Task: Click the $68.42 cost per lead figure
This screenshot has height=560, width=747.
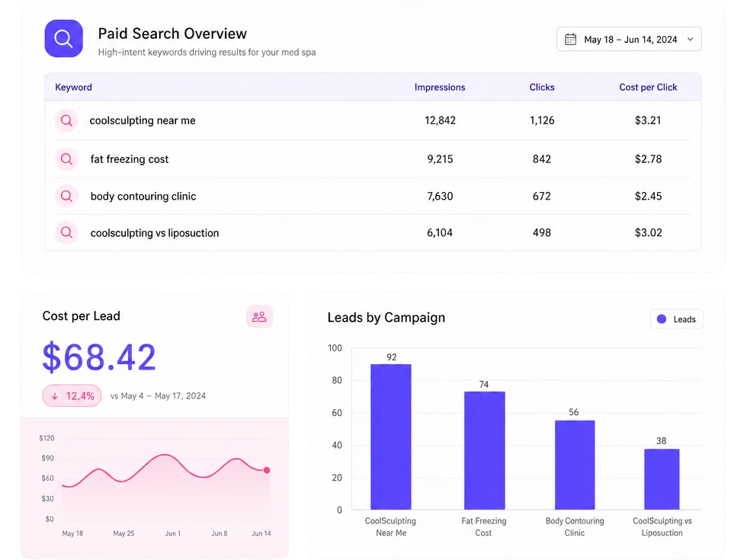Action: (99, 357)
